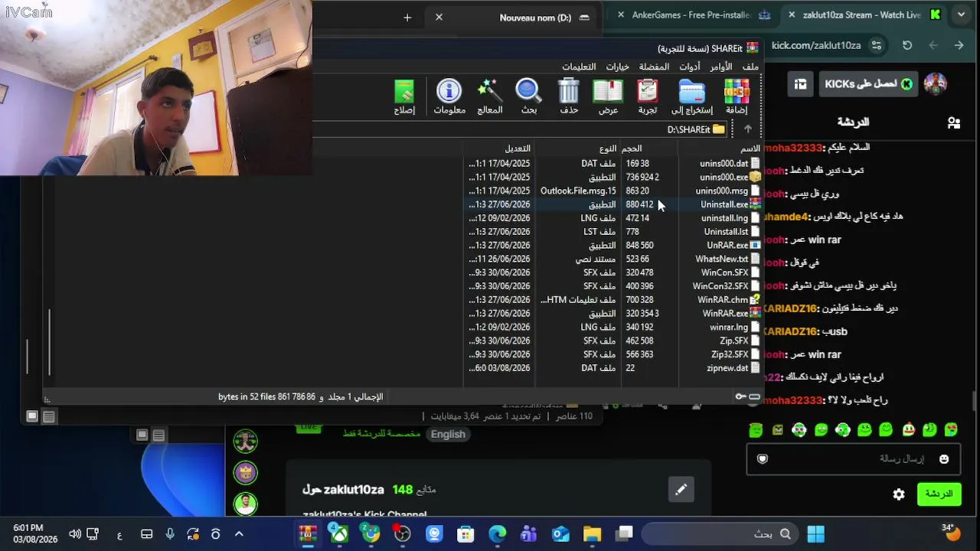The height and width of the screenshot is (551, 980).
Task: Open site settings icon in address bar
Action: pyautogui.click(x=877, y=45)
